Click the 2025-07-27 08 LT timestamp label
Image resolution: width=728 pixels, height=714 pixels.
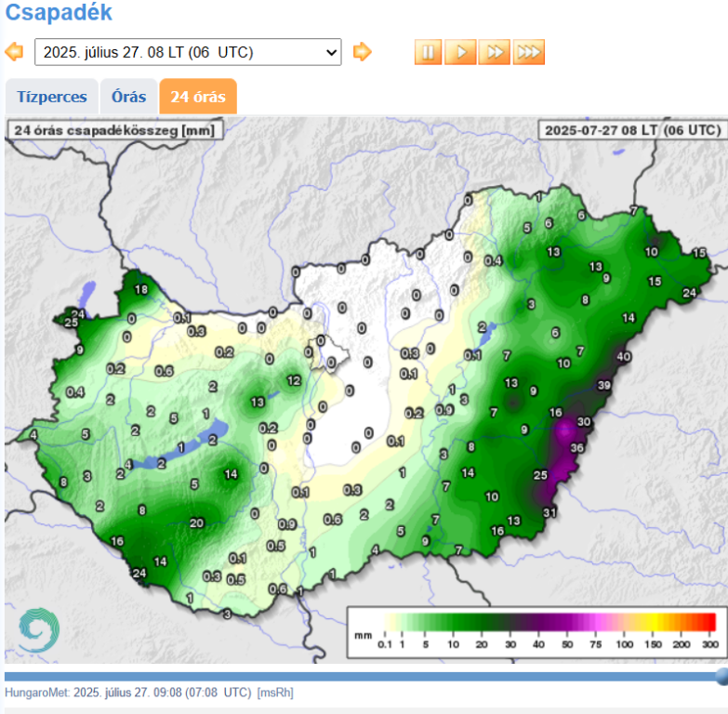pos(631,130)
